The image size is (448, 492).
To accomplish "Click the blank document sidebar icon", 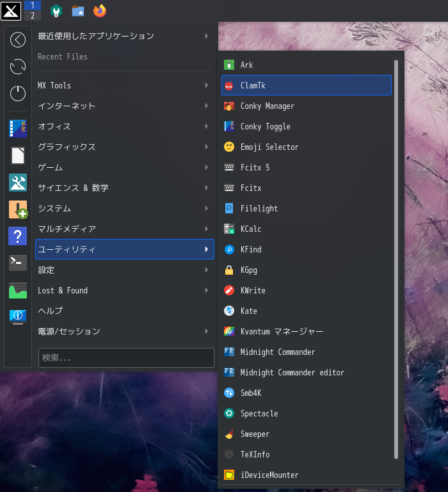I will point(18,156).
